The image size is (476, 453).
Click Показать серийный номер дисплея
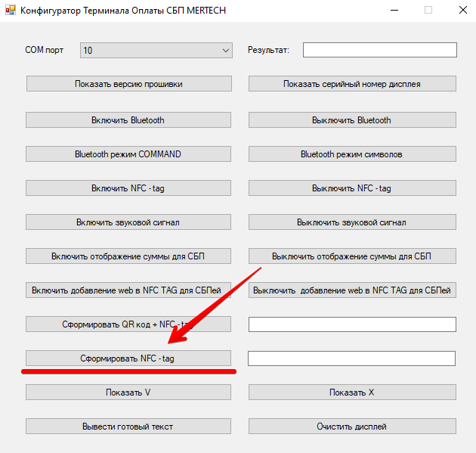[x=352, y=84]
